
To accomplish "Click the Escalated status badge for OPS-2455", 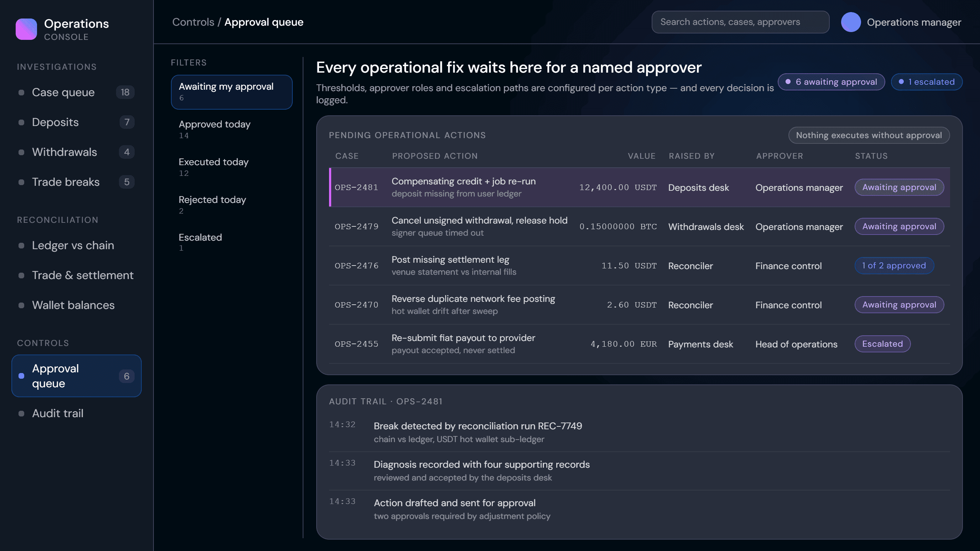I will click(882, 344).
